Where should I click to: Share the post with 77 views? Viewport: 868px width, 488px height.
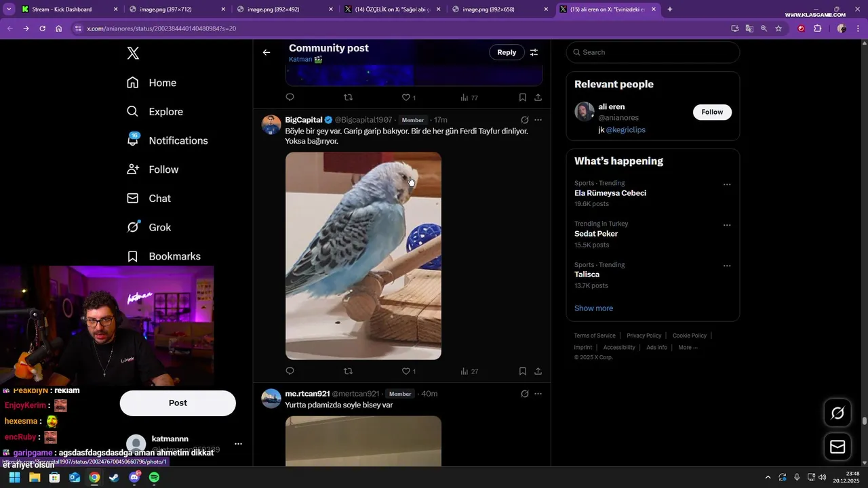tap(538, 98)
